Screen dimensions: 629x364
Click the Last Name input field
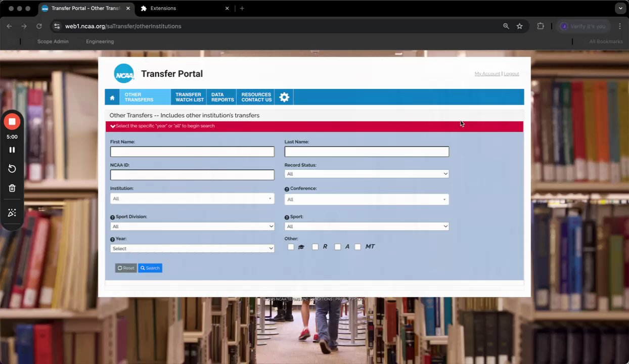pos(367,152)
